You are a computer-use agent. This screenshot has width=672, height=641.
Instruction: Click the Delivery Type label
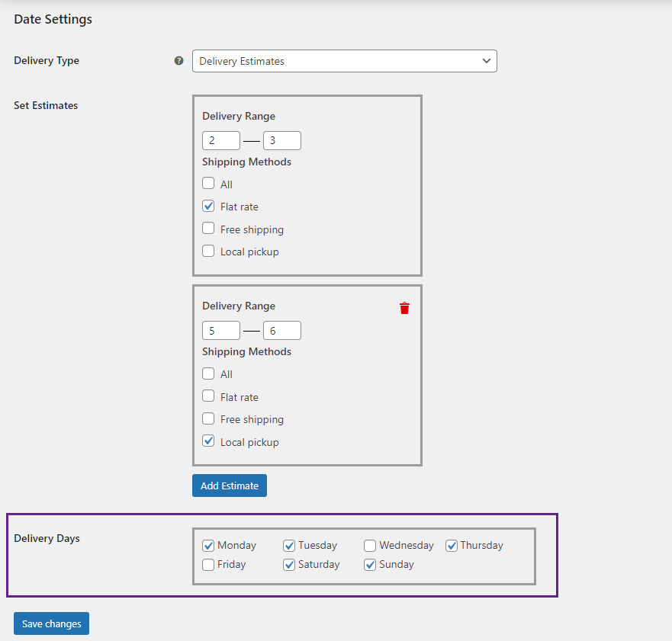click(x=47, y=61)
